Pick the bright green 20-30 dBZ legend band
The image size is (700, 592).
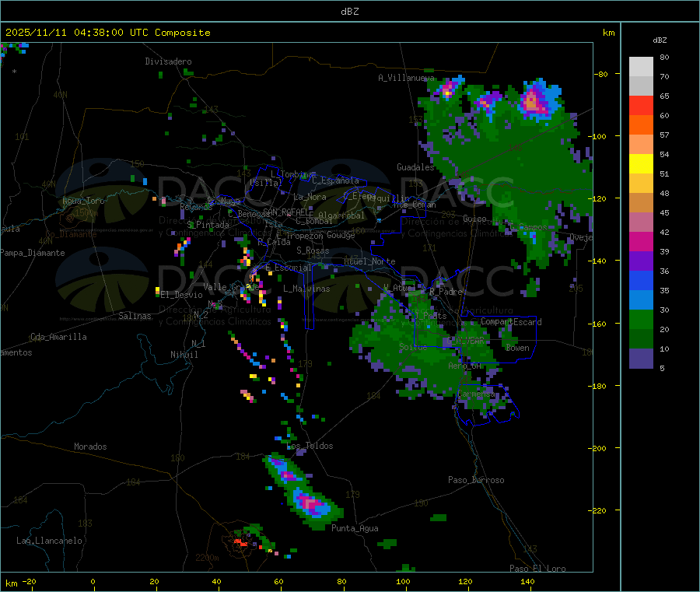point(641,319)
